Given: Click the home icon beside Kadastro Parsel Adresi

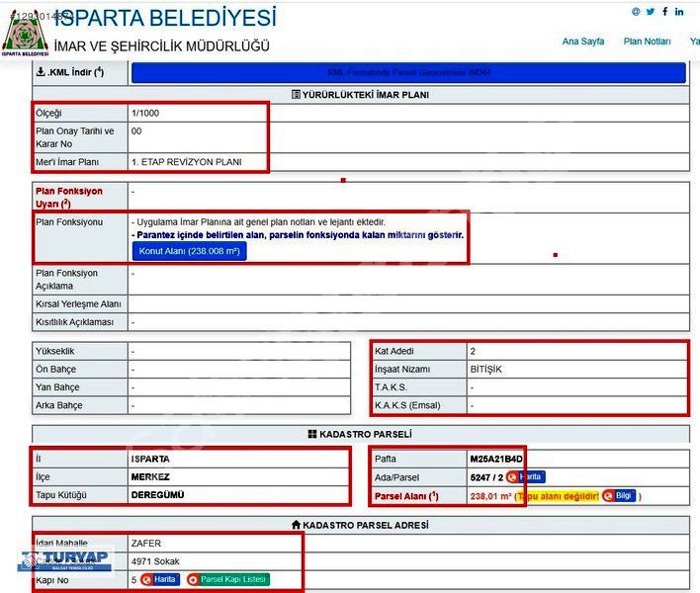Looking at the screenshot, I should coord(296,524).
